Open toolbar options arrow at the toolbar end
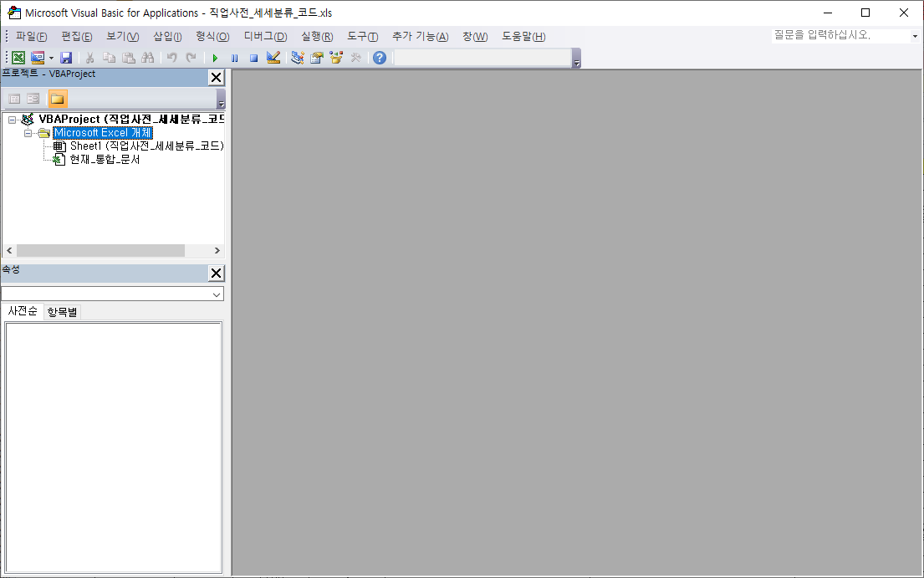The height and width of the screenshot is (578, 924). click(x=576, y=59)
